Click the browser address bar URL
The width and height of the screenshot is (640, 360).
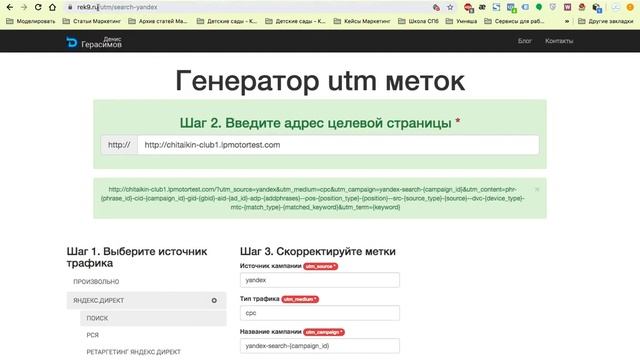click(x=117, y=7)
